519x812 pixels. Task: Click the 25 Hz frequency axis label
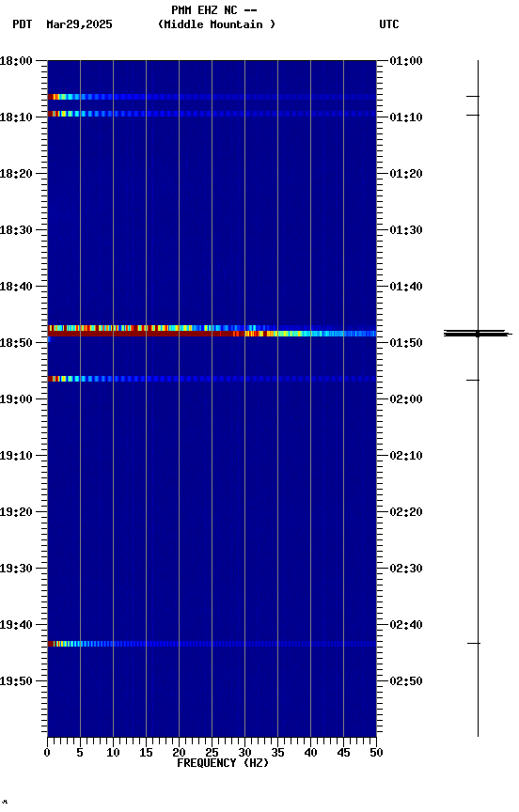(x=212, y=753)
